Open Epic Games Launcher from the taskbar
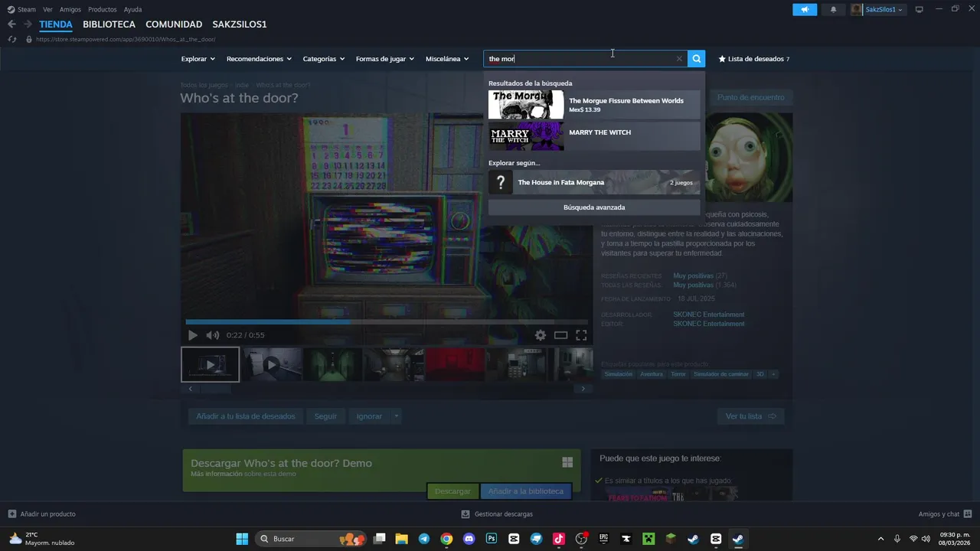980x551 pixels. click(603, 539)
